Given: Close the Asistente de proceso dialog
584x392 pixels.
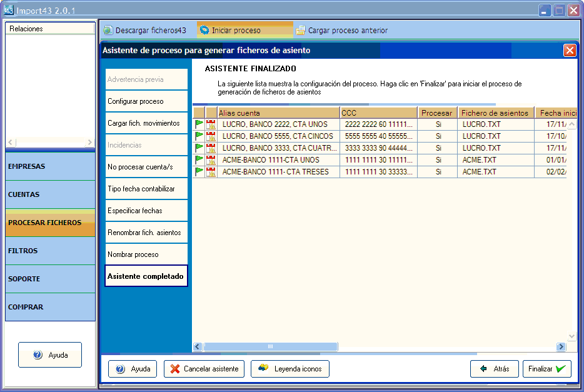Looking at the screenshot, I should [569, 51].
